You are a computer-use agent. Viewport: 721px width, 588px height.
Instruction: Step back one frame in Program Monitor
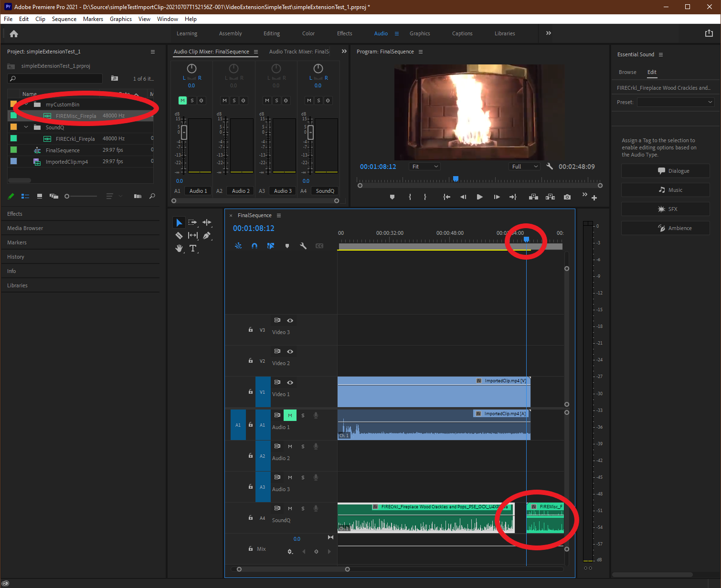tap(463, 197)
